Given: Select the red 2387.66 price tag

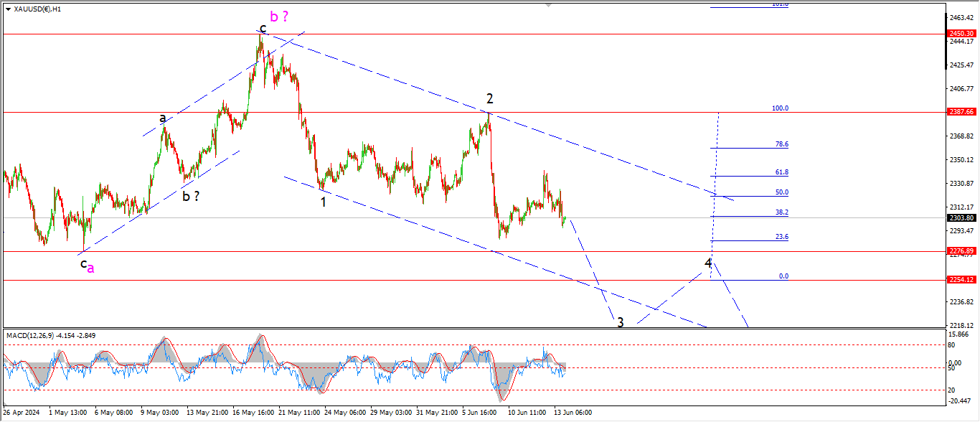Looking at the screenshot, I should [x=961, y=112].
